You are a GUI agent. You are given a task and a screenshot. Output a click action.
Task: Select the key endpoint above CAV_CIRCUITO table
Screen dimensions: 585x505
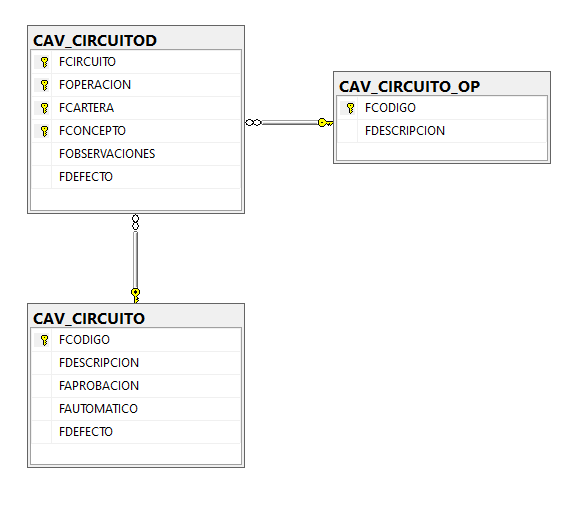point(135,295)
